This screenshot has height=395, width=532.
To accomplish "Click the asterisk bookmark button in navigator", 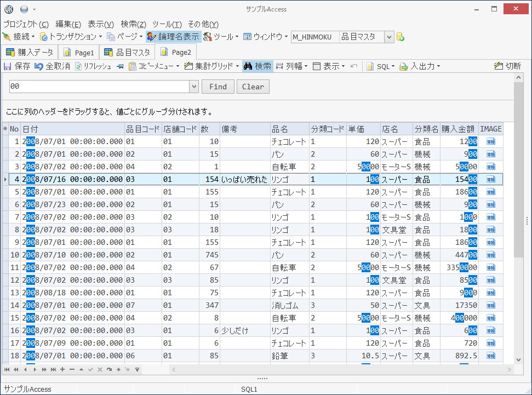I will (118, 370).
